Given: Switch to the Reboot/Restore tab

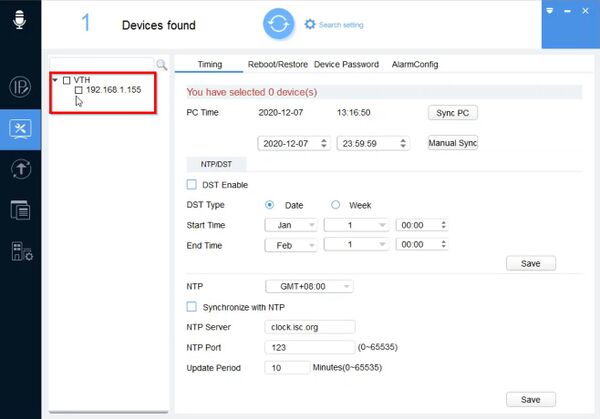Looking at the screenshot, I should [278, 64].
